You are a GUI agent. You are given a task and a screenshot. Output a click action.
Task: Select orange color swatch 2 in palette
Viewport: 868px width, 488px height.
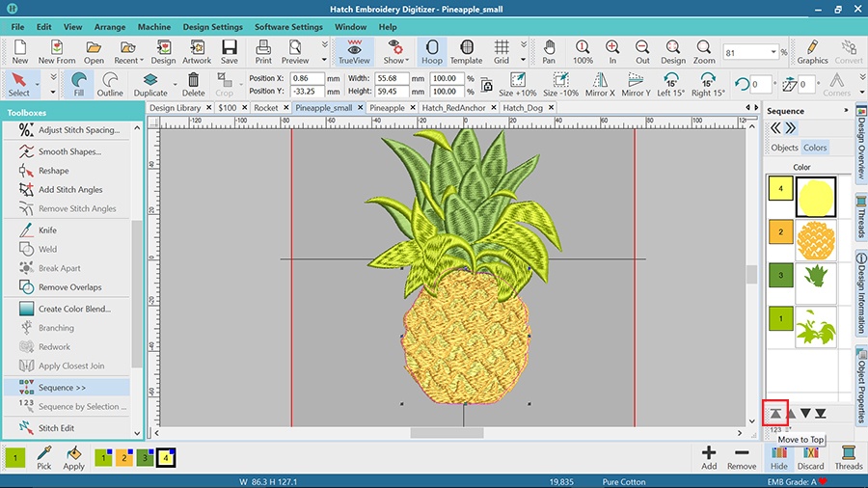pyautogui.click(x=123, y=457)
